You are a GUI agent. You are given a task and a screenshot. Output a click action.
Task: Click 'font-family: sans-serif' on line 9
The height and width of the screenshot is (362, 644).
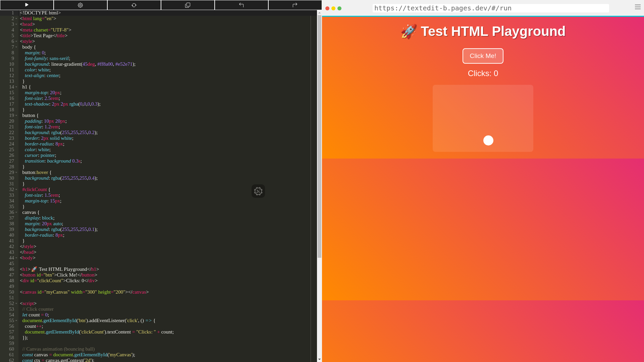[x=47, y=58]
